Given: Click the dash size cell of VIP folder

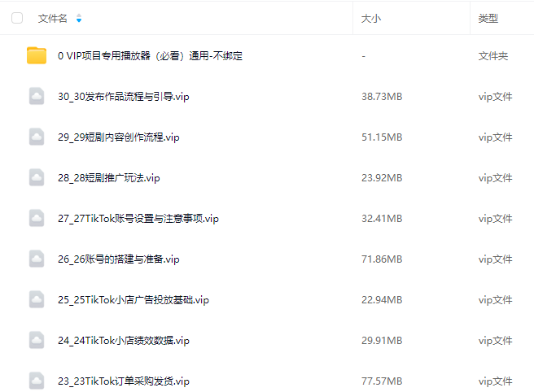Looking at the screenshot, I should pyautogui.click(x=364, y=56).
